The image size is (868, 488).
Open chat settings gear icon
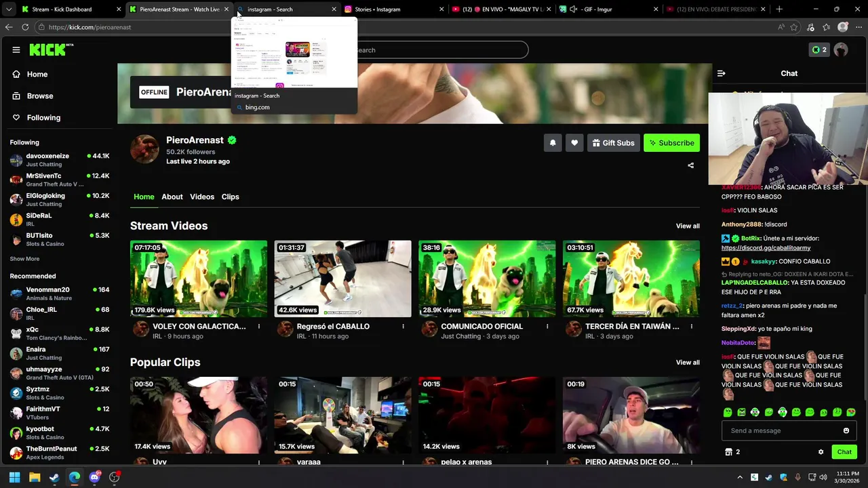pos(821,452)
